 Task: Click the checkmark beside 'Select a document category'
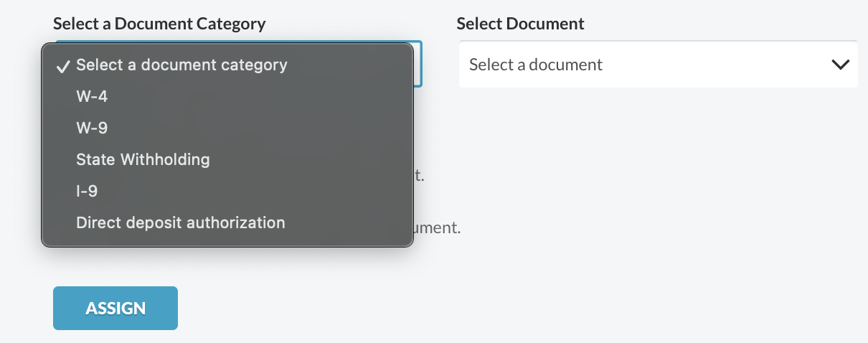(62, 65)
